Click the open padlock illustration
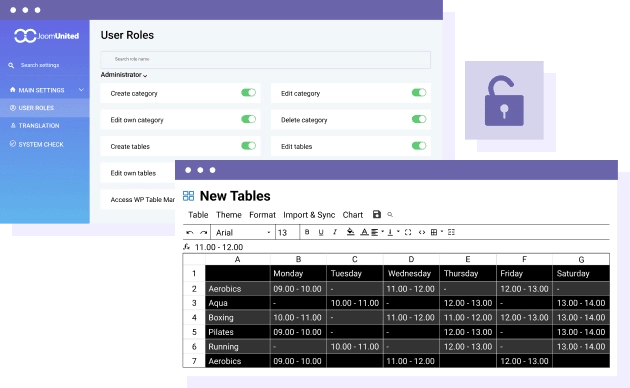 (504, 100)
